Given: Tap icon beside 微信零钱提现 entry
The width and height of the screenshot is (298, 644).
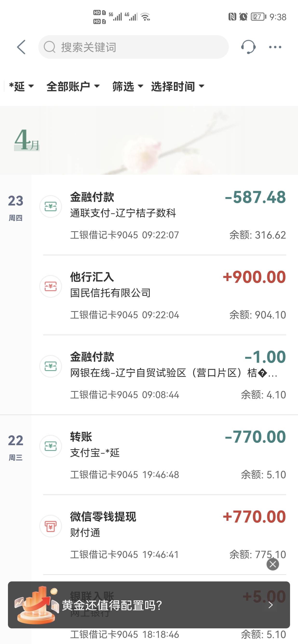Looking at the screenshot, I should pos(51,526).
